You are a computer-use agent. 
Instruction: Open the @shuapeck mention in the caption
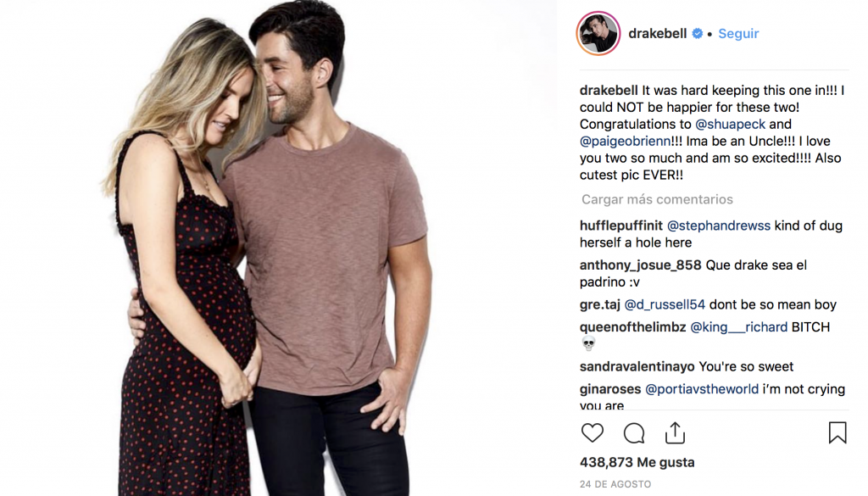pos(730,124)
